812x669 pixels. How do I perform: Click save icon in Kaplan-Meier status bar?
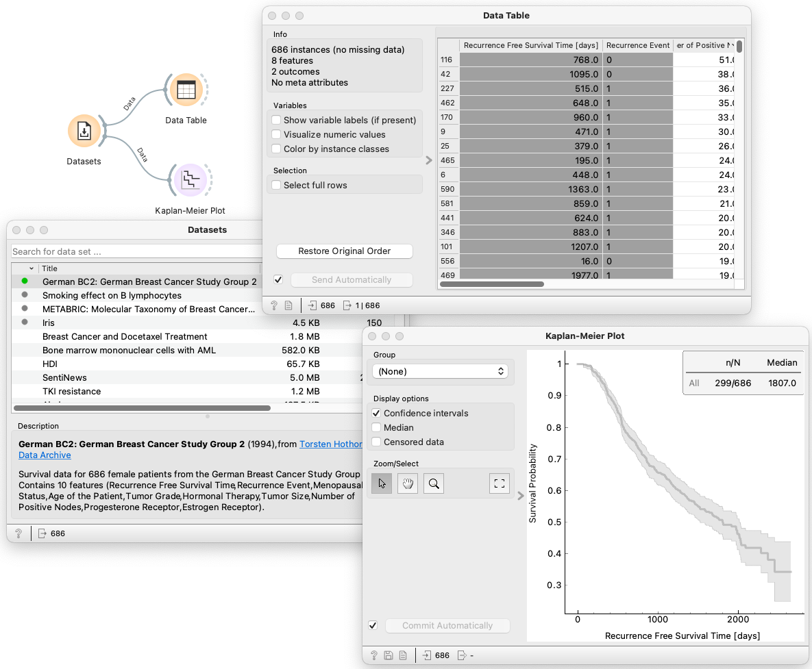(x=389, y=655)
